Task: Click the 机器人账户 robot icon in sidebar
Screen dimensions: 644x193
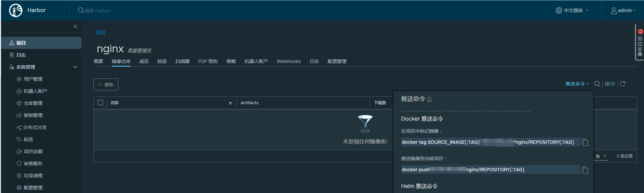Action: pyautogui.click(x=19, y=91)
